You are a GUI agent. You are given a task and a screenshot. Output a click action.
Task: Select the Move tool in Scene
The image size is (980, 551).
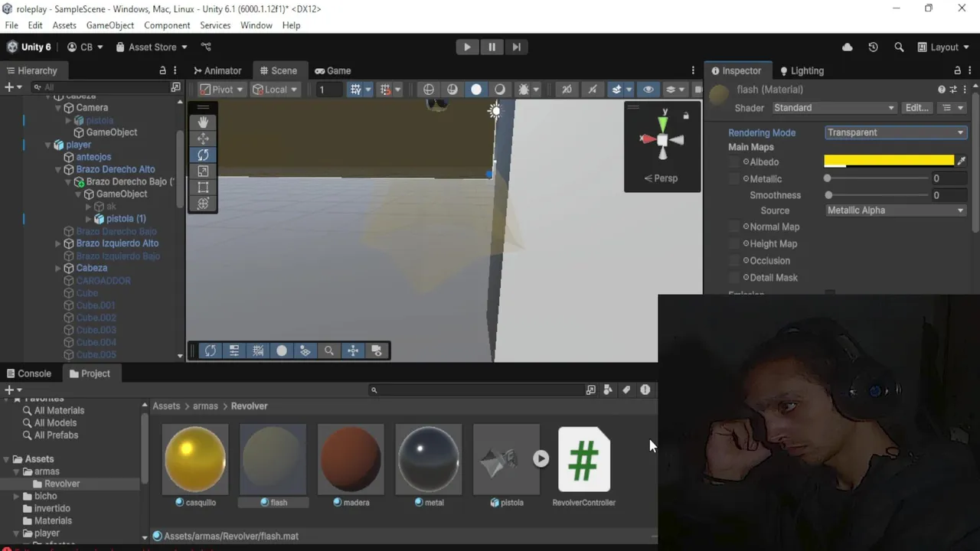point(203,139)
